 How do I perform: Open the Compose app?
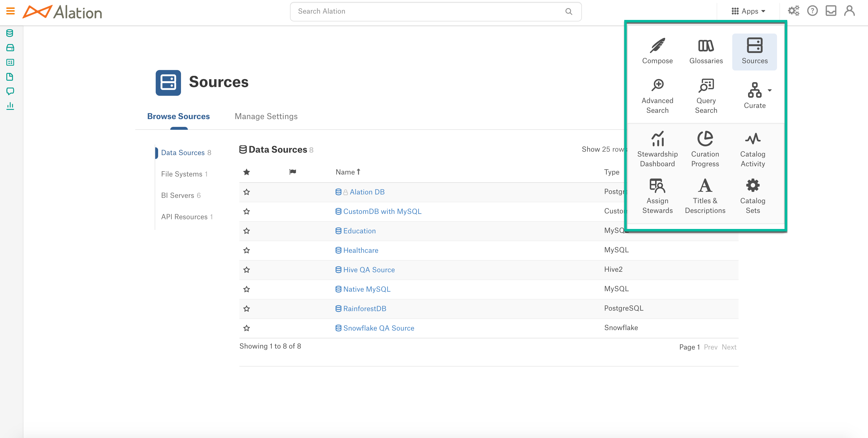click(x=657, y=51)
